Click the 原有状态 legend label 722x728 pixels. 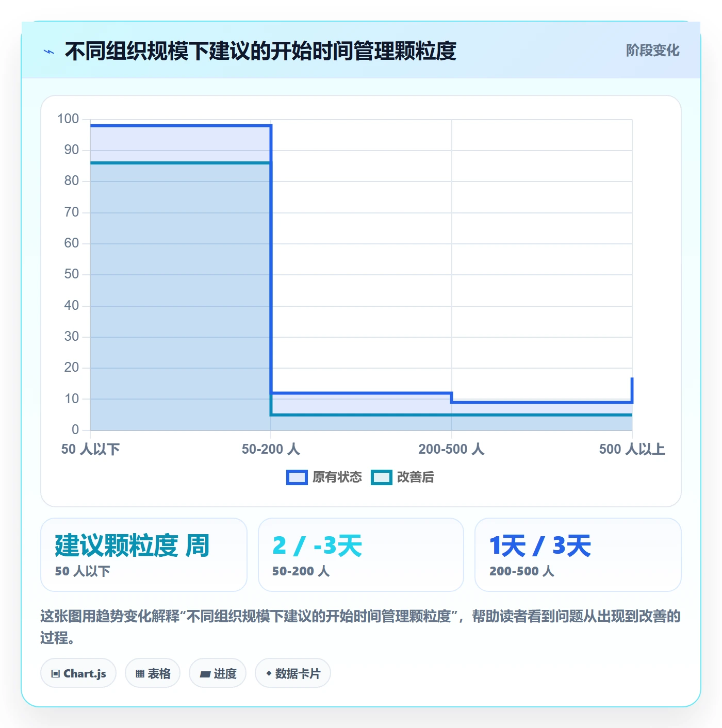tap(337, 477)
